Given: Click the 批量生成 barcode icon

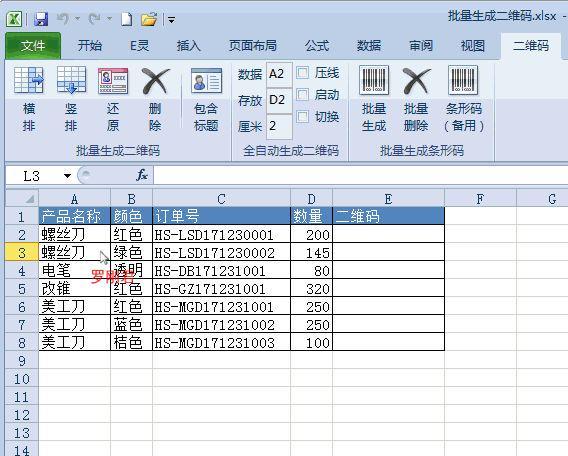Looking at the screenshot, I should [374, 80].
